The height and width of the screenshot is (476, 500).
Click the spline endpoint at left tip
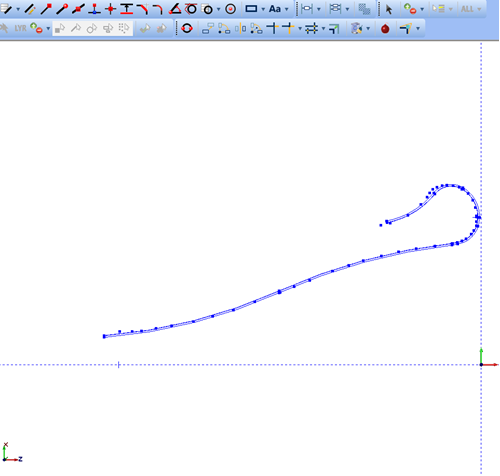(104, 336)
